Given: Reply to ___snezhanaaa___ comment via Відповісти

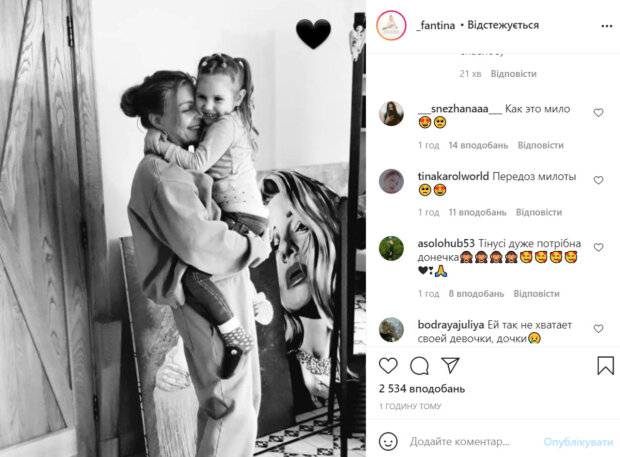Looking at the screenshot, I should click(541, 145).
